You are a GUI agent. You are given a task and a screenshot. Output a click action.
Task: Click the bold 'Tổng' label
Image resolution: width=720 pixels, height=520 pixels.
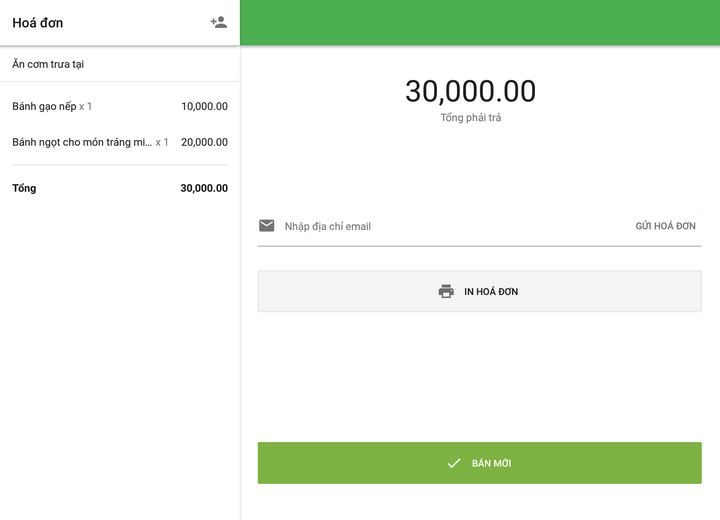[24, 188]
